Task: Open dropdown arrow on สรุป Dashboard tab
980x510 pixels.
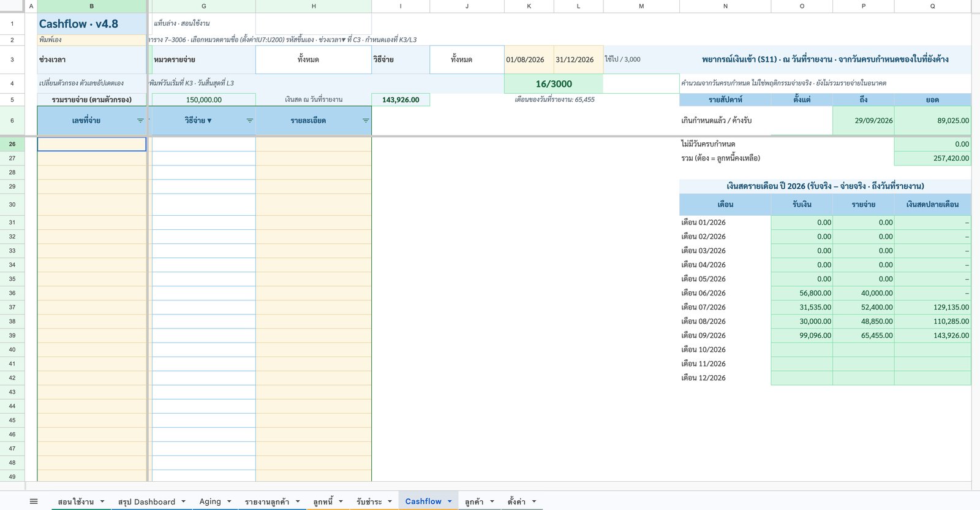Action: (184, 501)
